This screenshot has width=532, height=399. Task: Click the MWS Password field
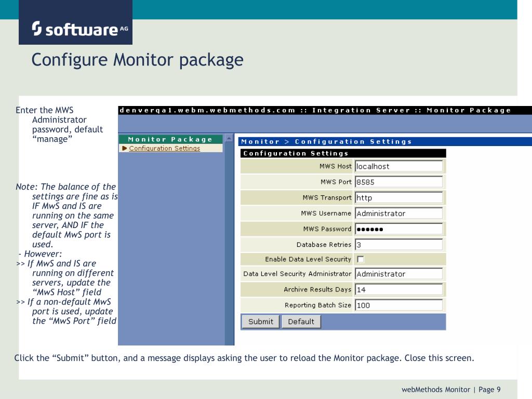point(398,229)
